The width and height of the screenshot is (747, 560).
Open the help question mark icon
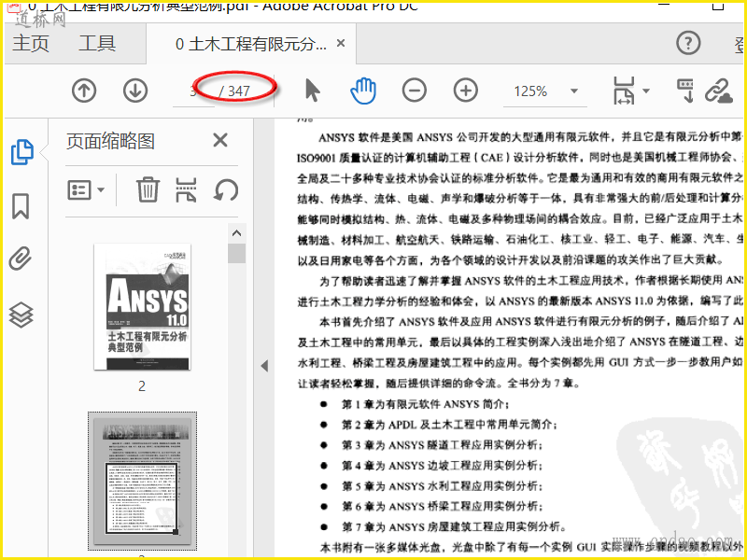[688, 43]
